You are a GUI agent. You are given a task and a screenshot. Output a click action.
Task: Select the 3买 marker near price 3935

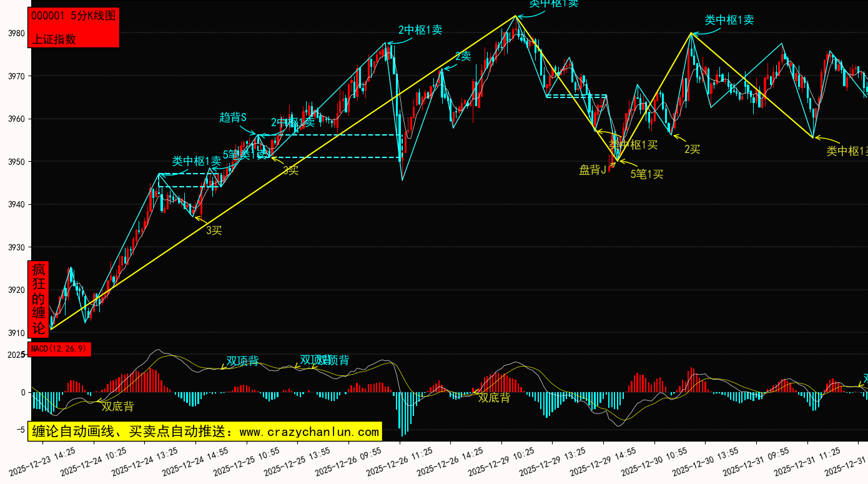[214, 230]
